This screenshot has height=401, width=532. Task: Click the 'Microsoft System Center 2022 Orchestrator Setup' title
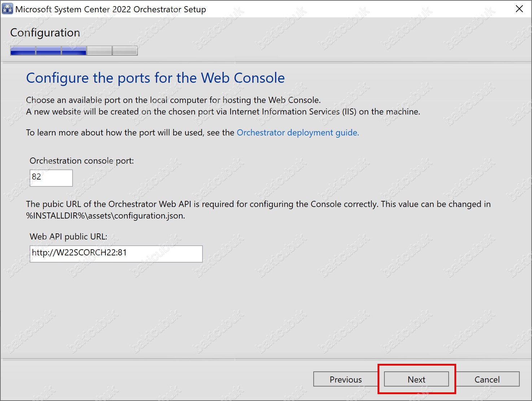tap(110, 9)
